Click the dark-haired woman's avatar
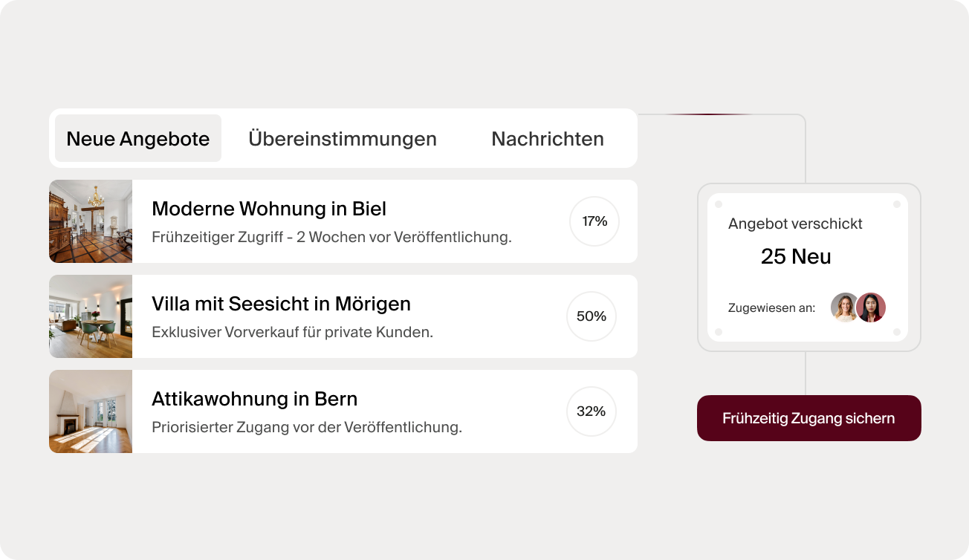 (871, 307)
